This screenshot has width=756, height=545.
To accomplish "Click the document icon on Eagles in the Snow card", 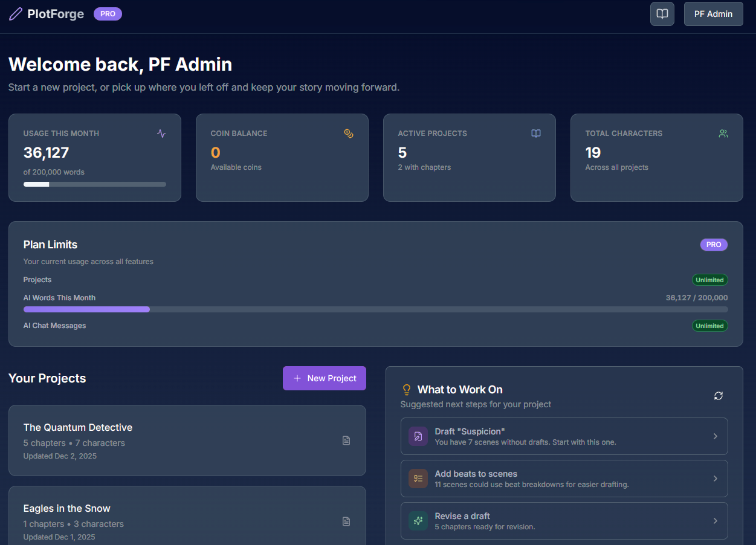I will 346,521.
